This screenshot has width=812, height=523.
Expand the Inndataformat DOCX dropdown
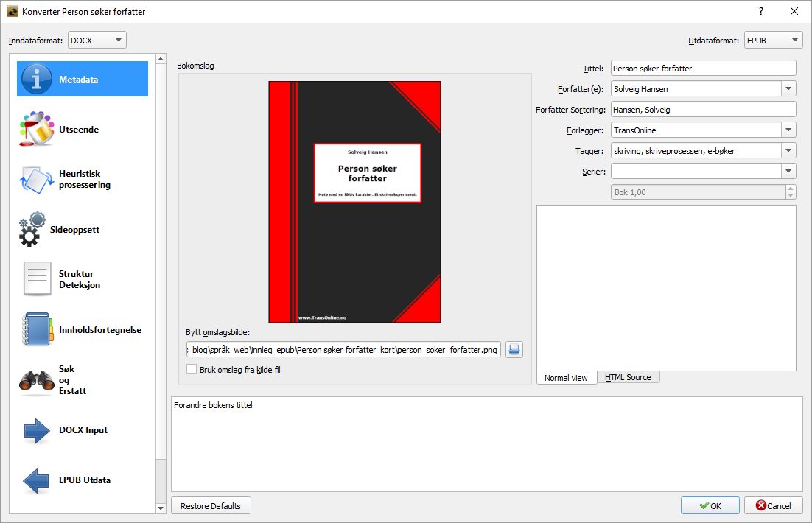tap(97, 41)
